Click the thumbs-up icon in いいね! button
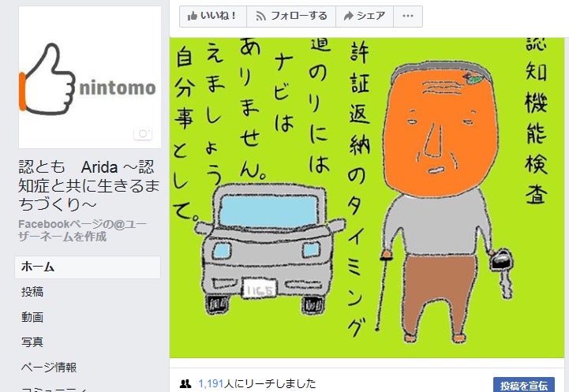Image resolution: width=569 pixels, height=392 pixels. click(x=193, y=16)
